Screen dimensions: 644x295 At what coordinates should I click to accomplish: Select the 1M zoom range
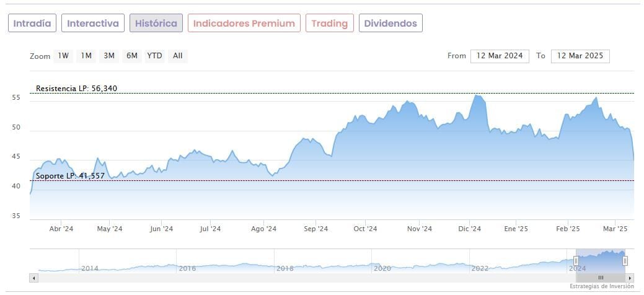point(86,56)
